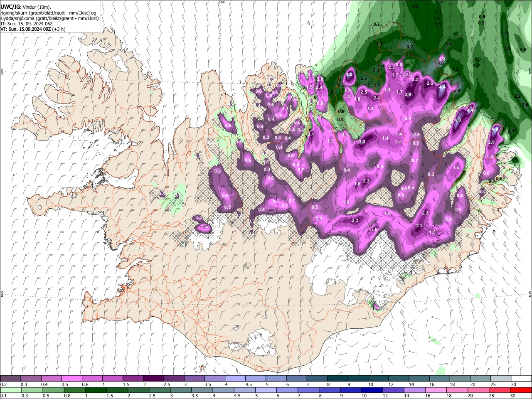Click the bottom-row legend swatch between 3.5 and 4
This screenshot has width=532, height=399.
click(202, 390)
